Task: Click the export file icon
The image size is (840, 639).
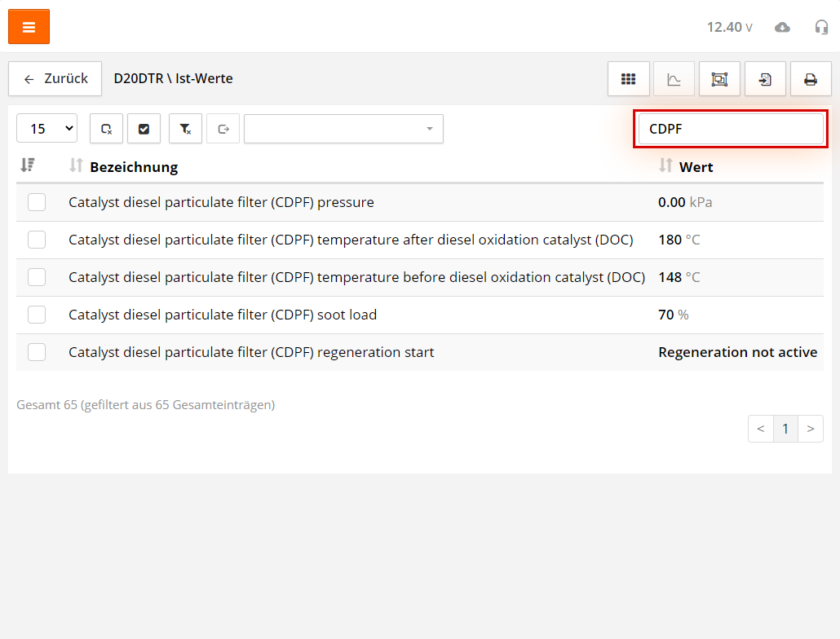Action: tap(765, 79)
